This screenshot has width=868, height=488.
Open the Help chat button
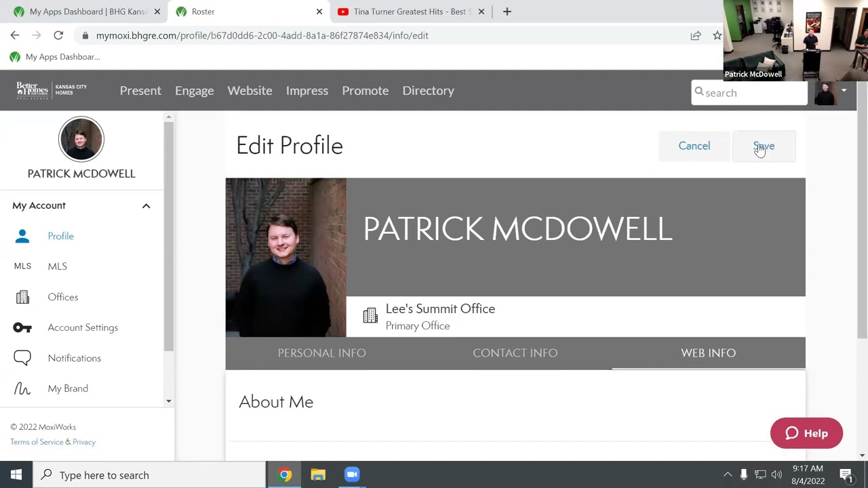[806, 433]
